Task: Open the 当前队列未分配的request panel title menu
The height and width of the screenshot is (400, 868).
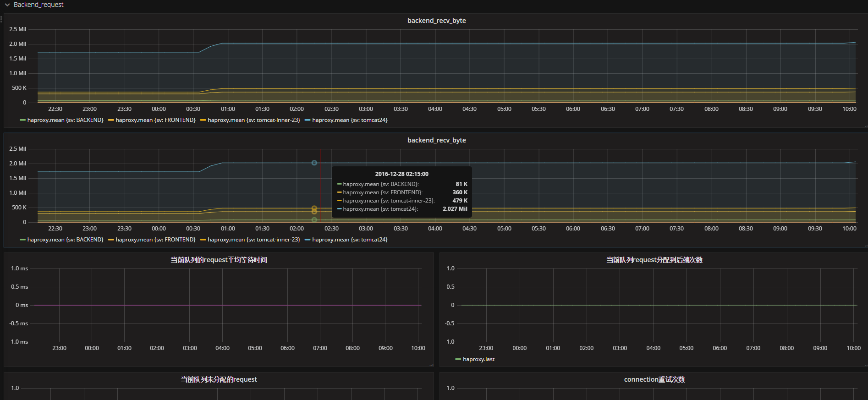Action: pyautogui.click(x=219, y=379)
